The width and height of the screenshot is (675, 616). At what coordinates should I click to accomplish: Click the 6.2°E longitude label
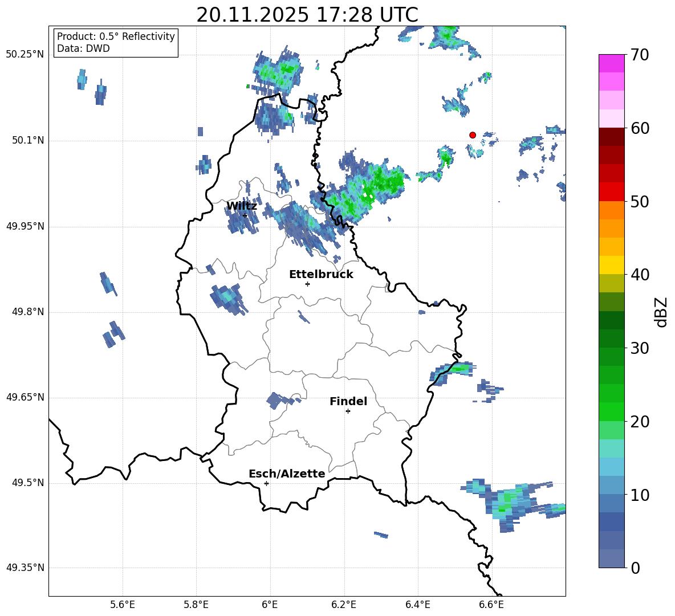click(x=344, y=605)
